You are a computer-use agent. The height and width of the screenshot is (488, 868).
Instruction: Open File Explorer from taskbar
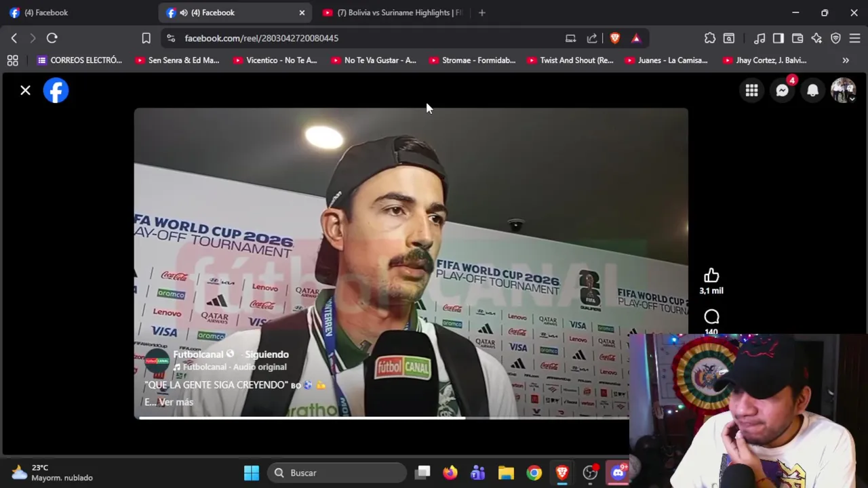coord(506,472)
